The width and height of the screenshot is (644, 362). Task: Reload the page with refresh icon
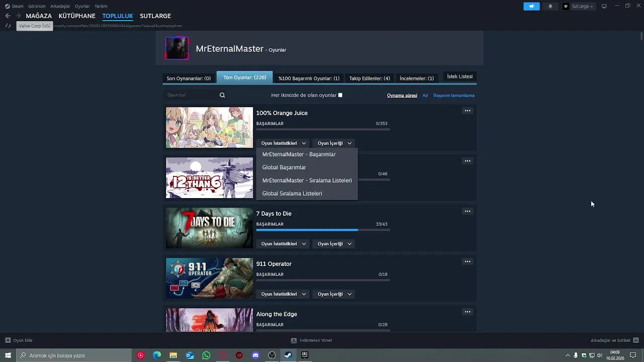(8, 26)
